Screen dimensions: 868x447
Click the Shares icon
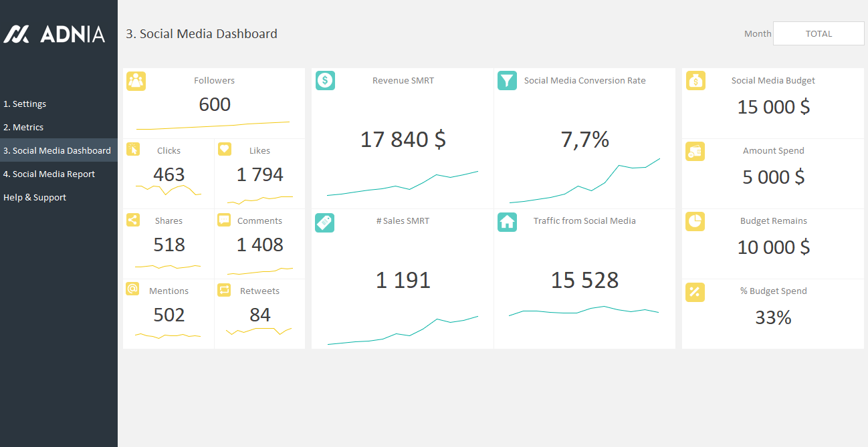click(133, 220)
